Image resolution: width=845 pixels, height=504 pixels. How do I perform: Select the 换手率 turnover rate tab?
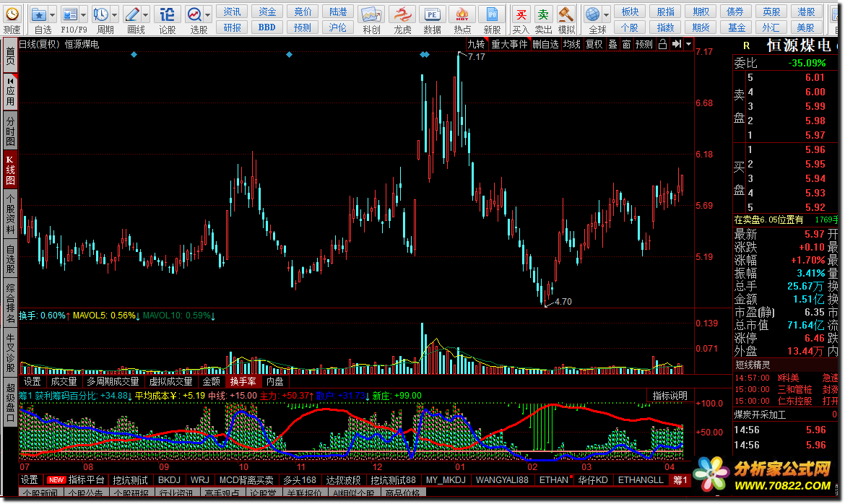coord(243,381)
